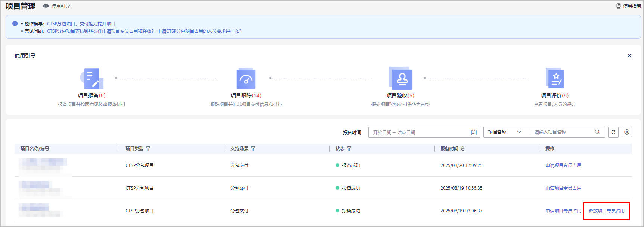Image resolution: width=644 pixels, height=227 pixels.
Task: Click the 项目跟踪 gauge icon
Action: pos(246,79)
